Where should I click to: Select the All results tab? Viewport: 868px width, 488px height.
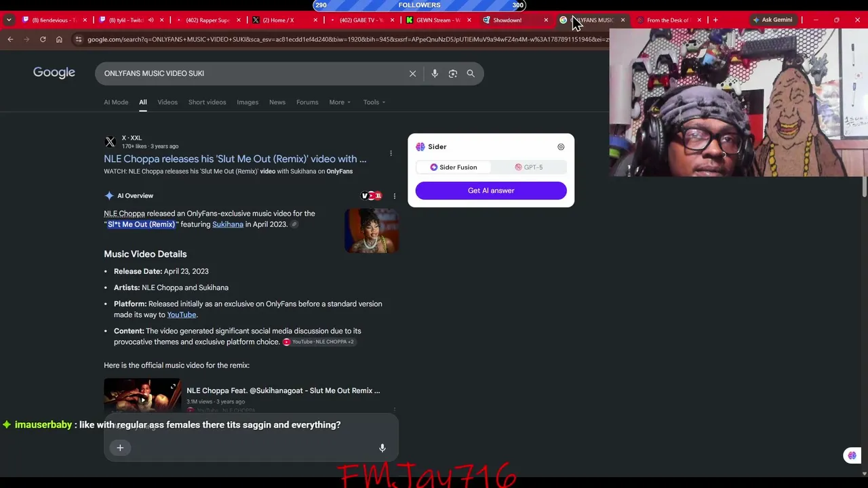point(143,102)
